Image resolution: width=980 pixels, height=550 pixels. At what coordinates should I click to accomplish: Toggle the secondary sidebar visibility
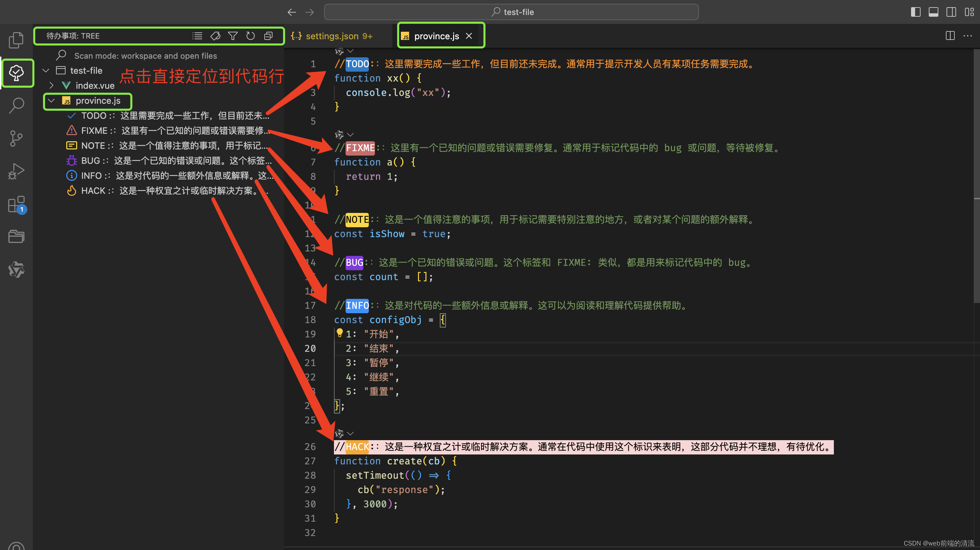pyautogui.click(x=951, y=12)
